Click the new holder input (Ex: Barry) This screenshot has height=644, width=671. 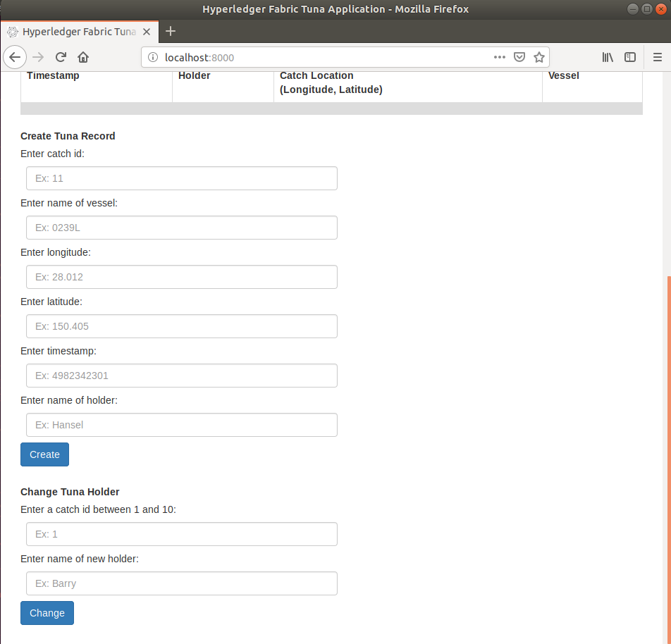[181, 583]
